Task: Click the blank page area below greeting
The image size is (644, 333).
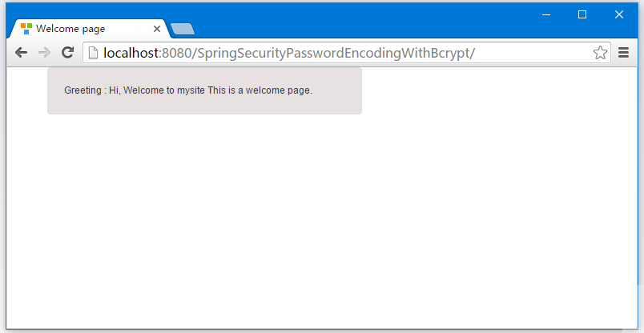Action: click(x=321, y=222)
